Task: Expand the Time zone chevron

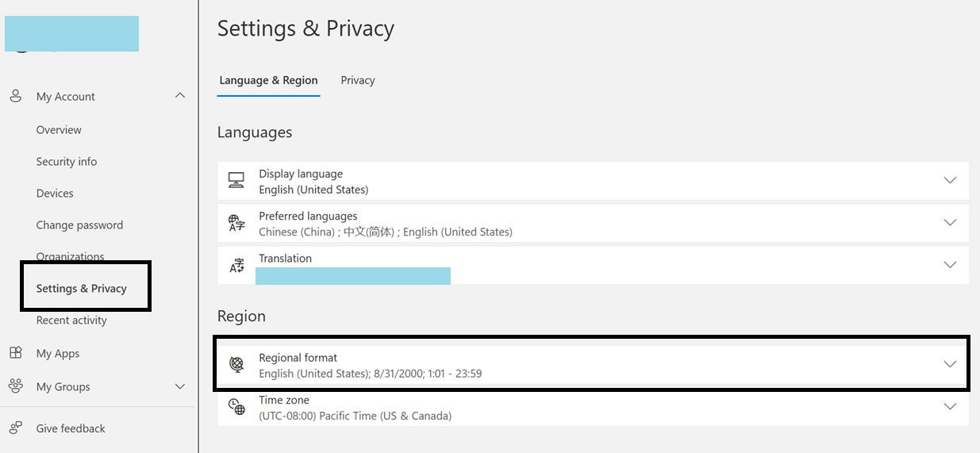Action: click(950, 406)
